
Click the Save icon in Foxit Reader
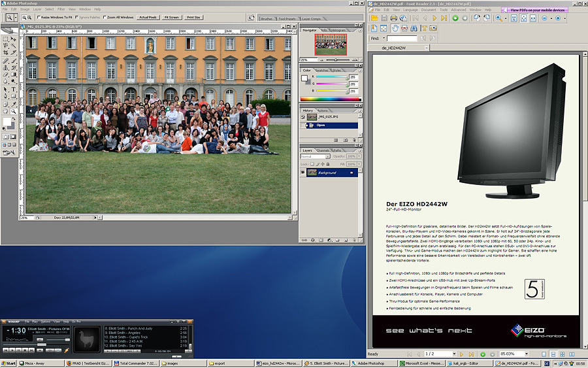click(x=384, y=18)
